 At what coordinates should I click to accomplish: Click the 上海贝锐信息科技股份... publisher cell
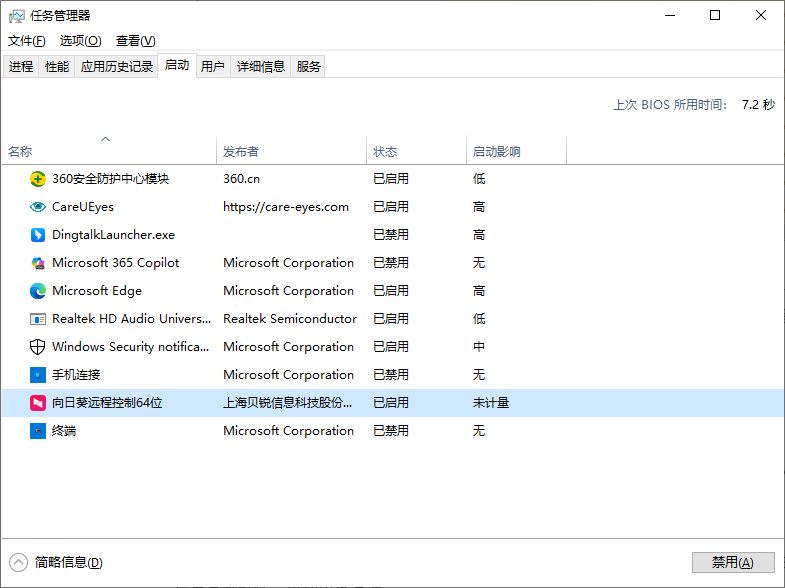coord(287,403)
